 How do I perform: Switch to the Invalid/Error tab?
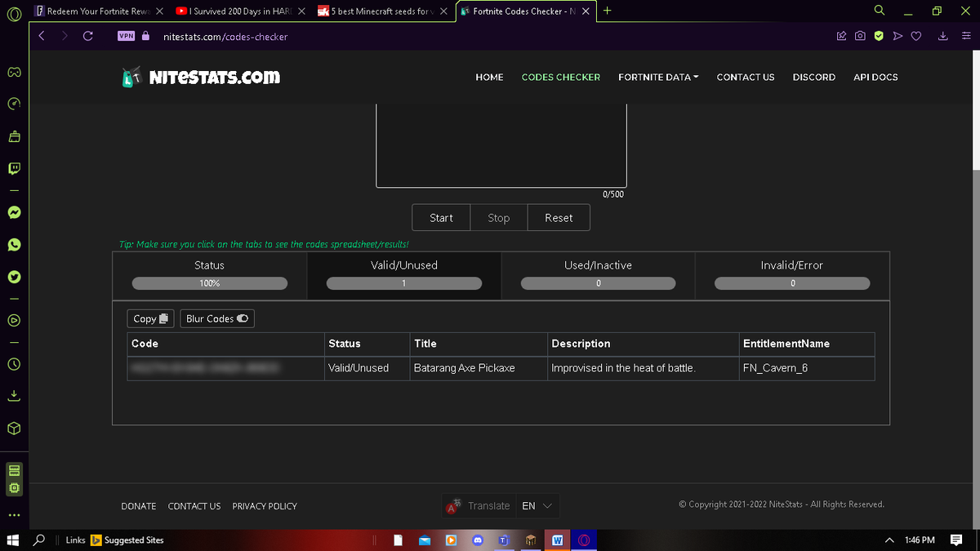pyautogui.click(x=792, y=275)
